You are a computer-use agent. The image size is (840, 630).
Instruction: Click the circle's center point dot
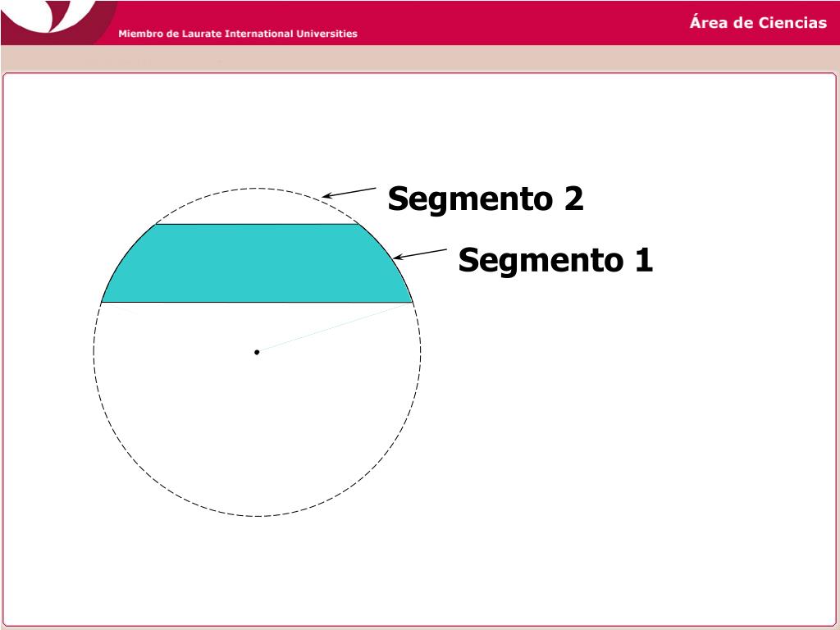(x=257, y=352)
